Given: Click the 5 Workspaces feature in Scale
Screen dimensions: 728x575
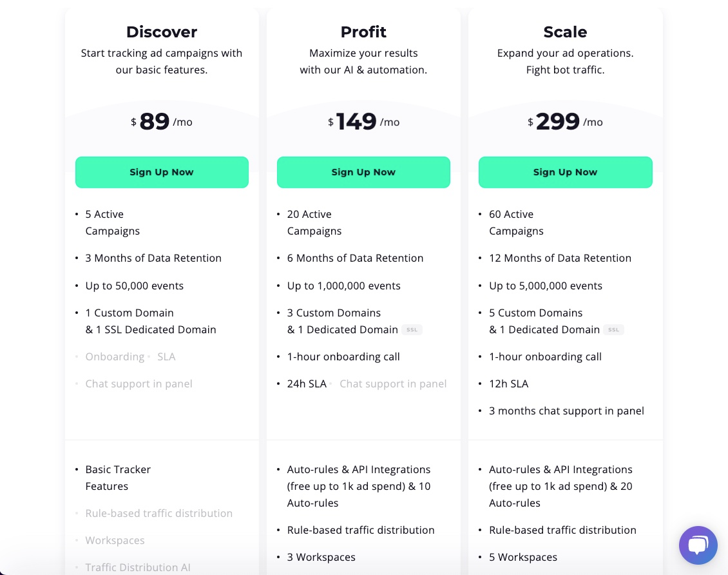Looking at the screenshot, I should (x=522, y=557).
